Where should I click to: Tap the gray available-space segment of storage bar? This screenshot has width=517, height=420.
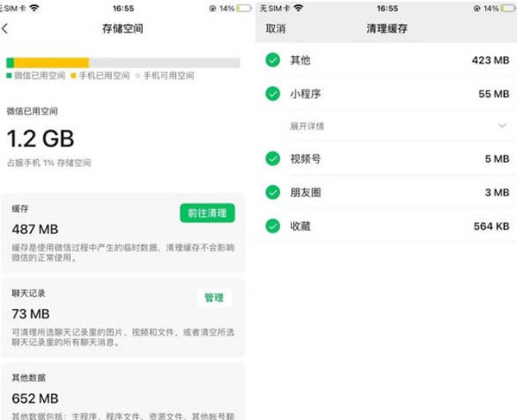[x=165, y=63]
